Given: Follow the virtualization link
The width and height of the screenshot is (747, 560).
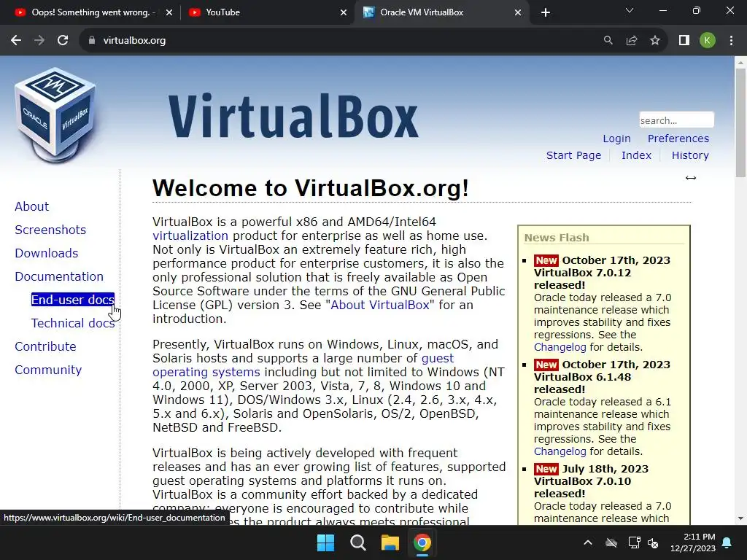Looking at the screenshot, I should coord(190,236).
